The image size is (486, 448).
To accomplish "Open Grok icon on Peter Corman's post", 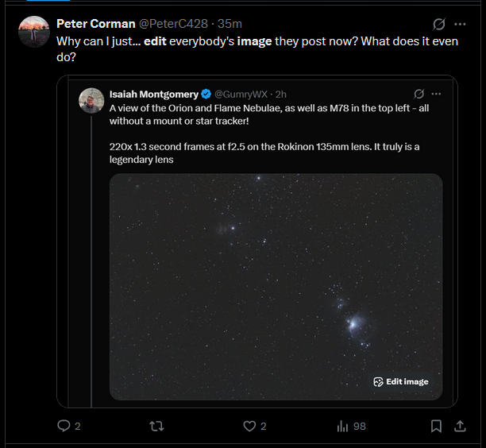I will pos(439,24).
